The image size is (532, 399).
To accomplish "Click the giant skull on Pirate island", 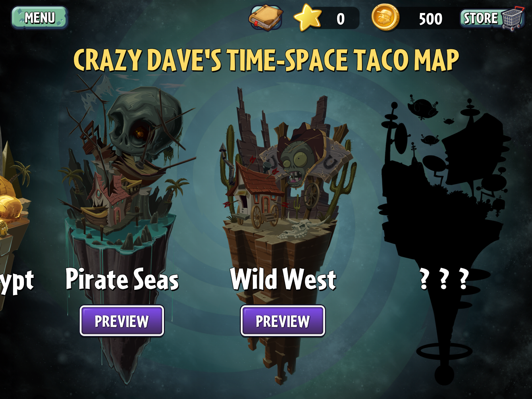I will coord(145,123).
